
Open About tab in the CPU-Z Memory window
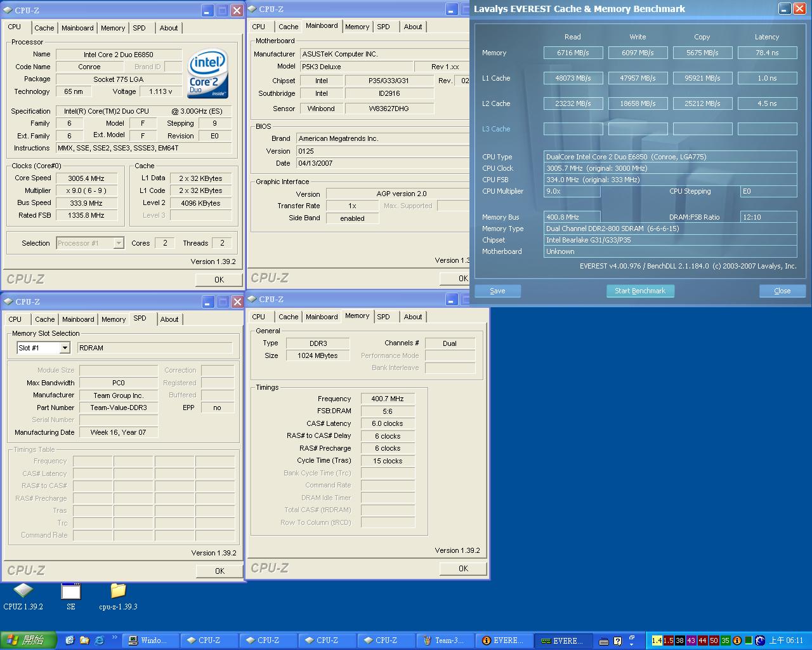click(x=413, y=317)
